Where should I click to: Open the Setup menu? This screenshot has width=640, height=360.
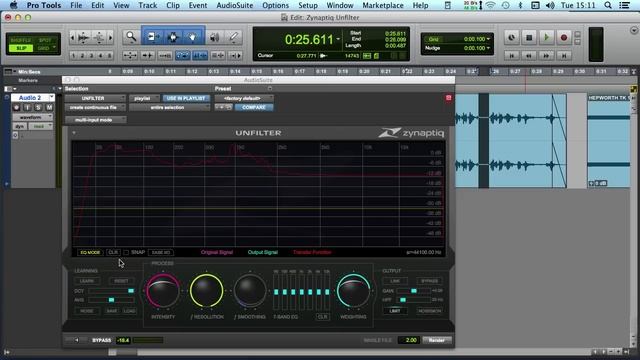pos(308,5)
